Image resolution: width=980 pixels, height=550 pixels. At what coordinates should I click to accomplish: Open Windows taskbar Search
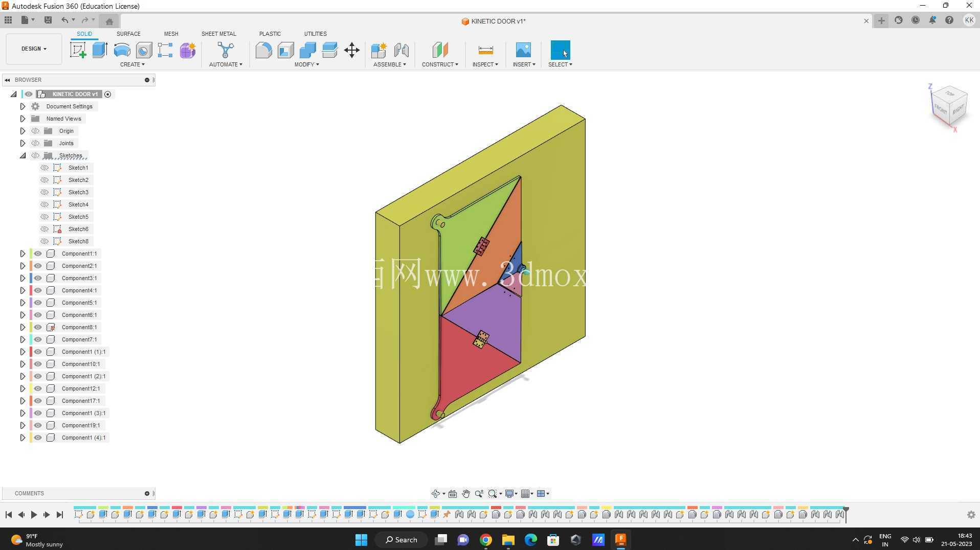point(401,540)
